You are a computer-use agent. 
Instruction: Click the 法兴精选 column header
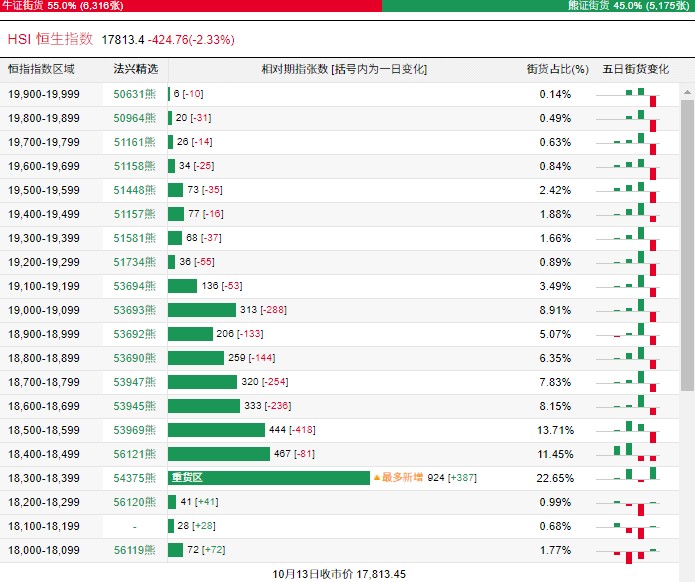tap(135, 69)
